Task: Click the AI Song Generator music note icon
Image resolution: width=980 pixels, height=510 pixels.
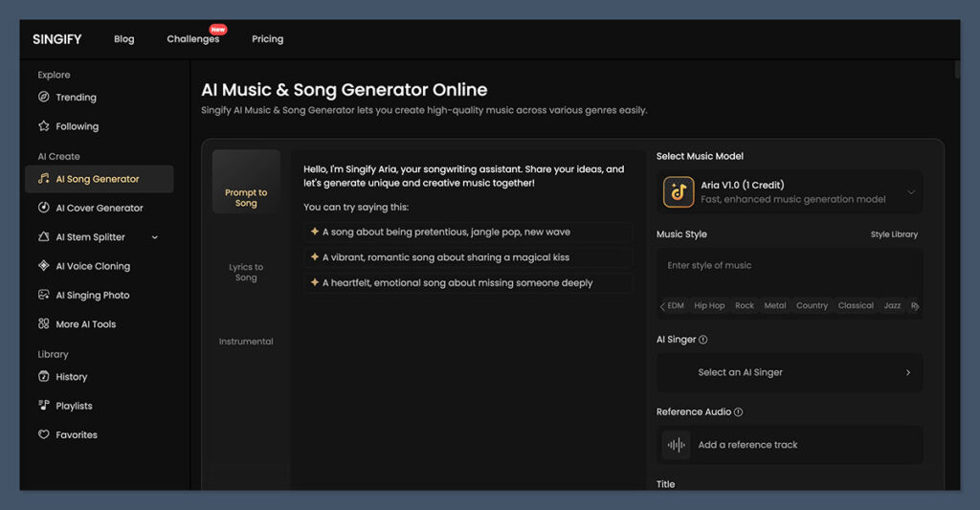Action: [x=44, y=179]
